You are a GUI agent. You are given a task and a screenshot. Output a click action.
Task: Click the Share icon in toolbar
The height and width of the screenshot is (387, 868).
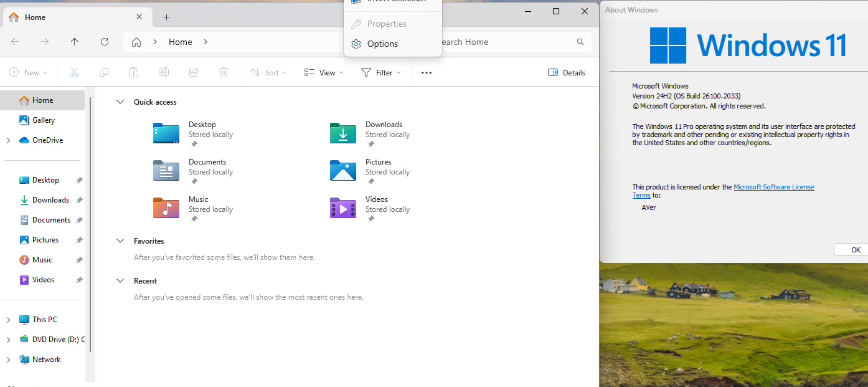194,73
